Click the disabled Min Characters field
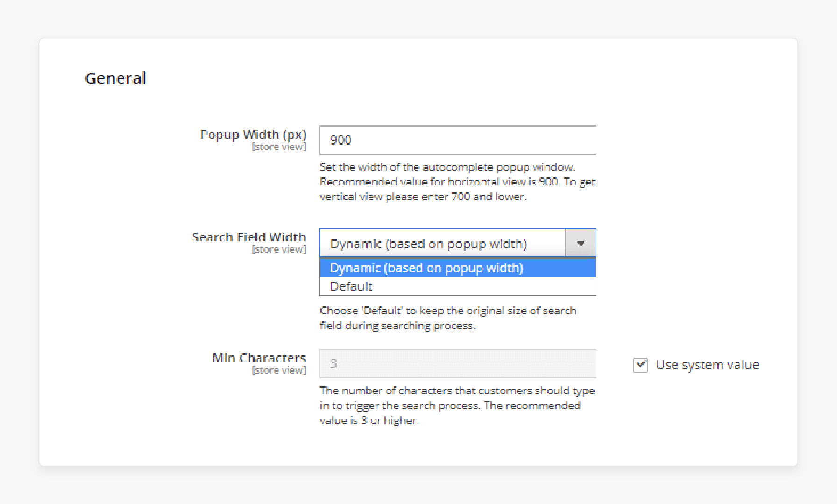The image size is (837, 504). [x=458, y=363]
